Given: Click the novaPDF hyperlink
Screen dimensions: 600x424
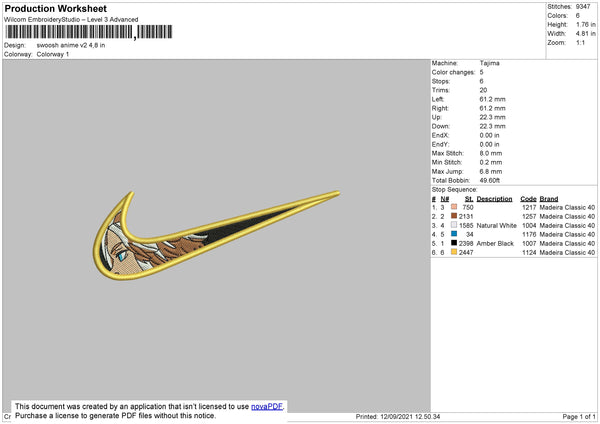Looking at the screenshot, I should click(267, 406).
